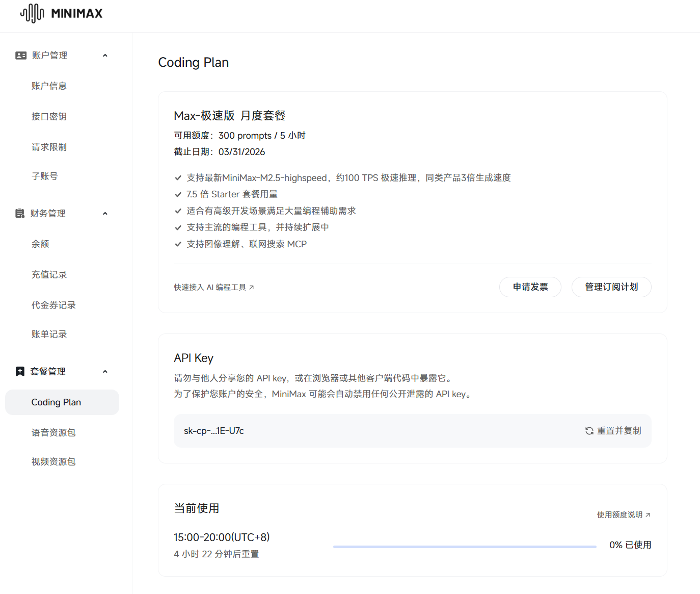The height and width of the screenshot is (594, 700).
Task: Click the MiniMax logo
Action: [x=61, y=13]
